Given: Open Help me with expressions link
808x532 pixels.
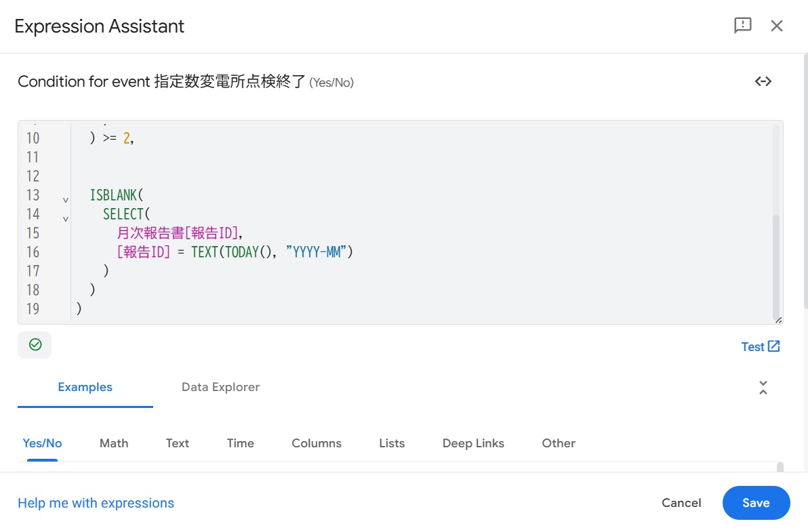Looking at the screenshot, I should pos(96,503).
